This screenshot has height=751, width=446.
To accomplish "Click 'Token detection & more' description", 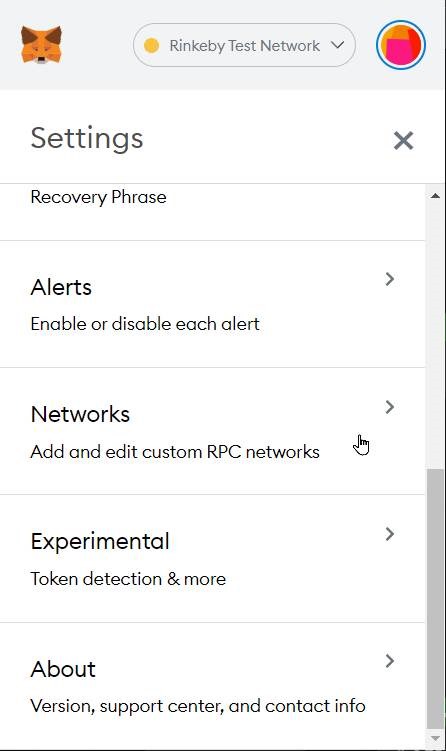I will [x=128, y=579].
